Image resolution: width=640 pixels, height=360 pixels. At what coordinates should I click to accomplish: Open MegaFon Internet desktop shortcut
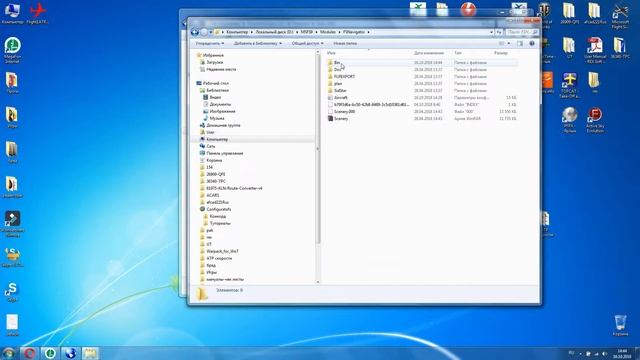click(x=13, y=50)
